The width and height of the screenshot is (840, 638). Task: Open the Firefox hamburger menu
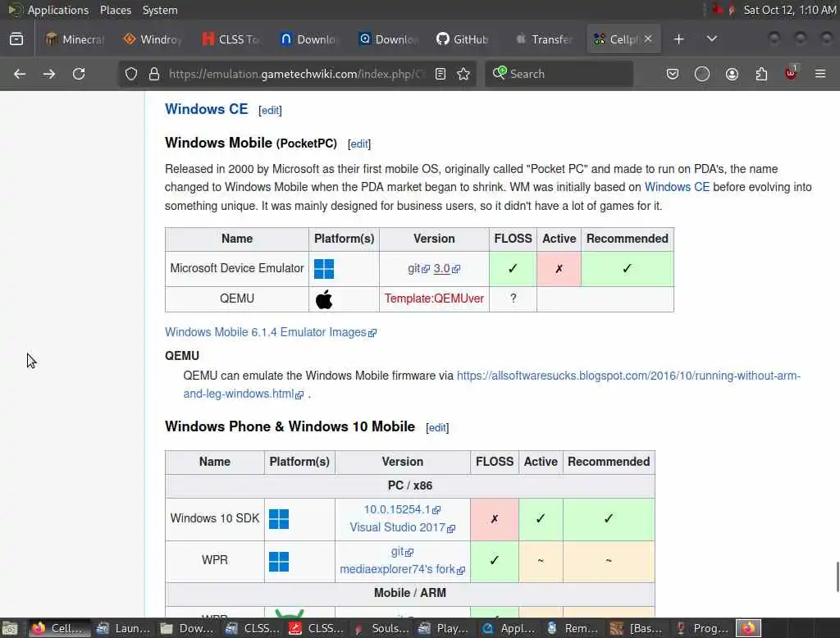(820, 74)
